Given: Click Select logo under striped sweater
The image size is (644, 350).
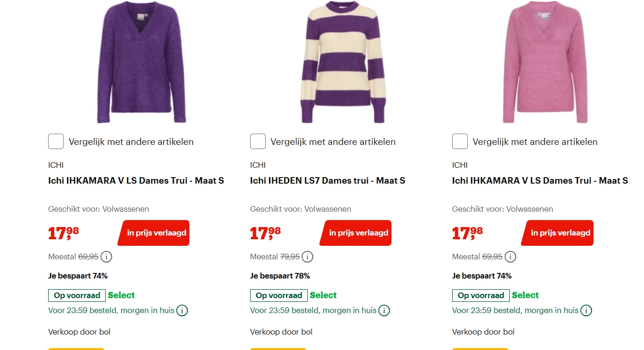Looking at the screenshot, I should point(323,295).
